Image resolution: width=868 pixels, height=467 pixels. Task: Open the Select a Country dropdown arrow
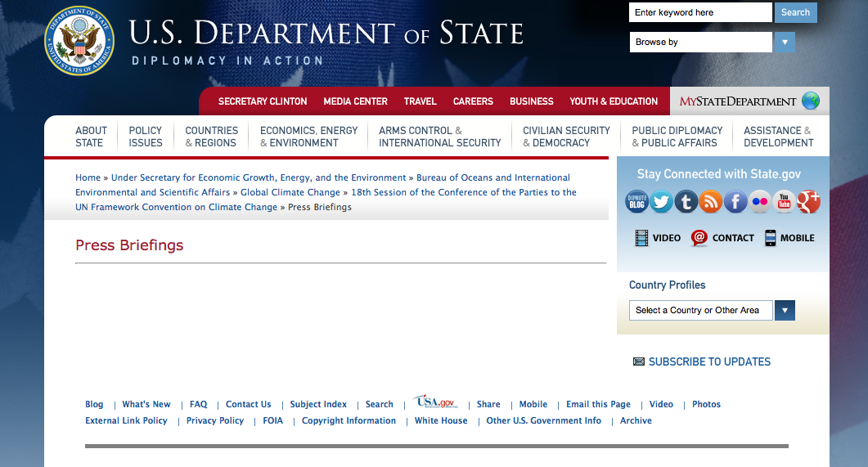point(785,310)
